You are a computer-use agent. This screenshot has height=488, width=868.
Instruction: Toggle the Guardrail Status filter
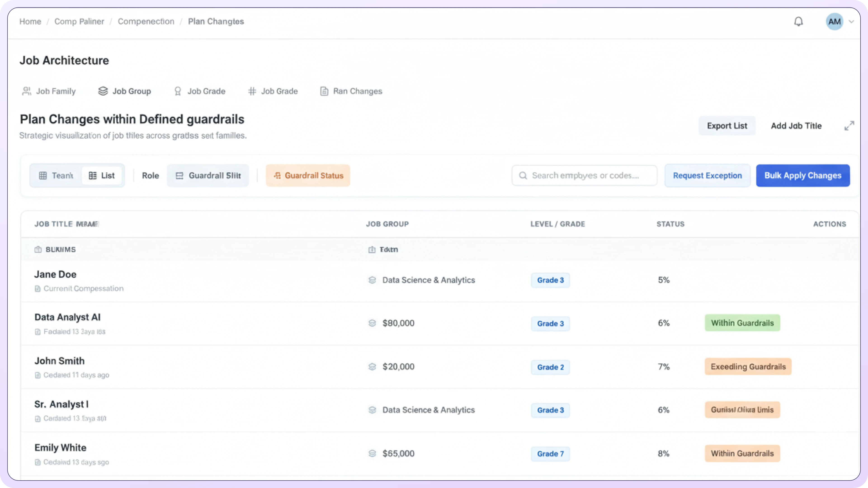coord(308,176)
